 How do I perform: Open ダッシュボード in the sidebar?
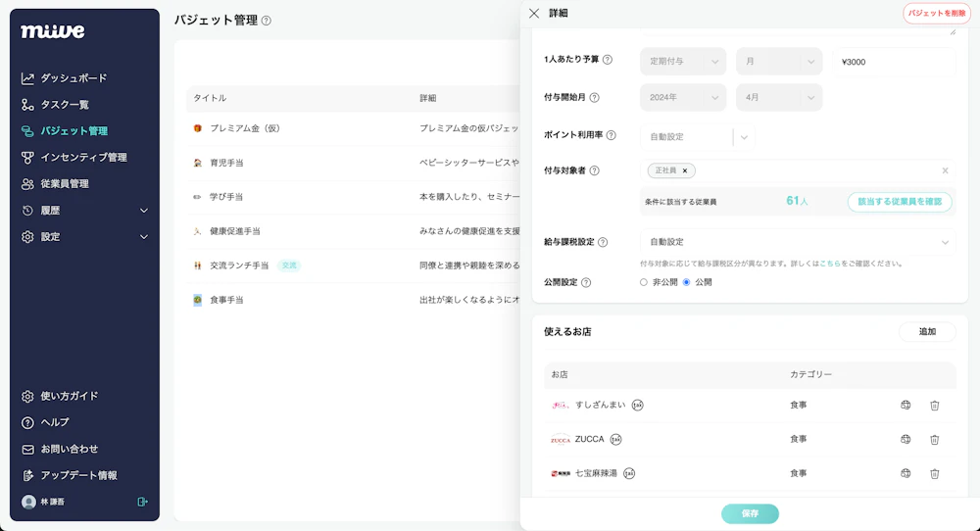pyautogui.click(x=73, y=78)
